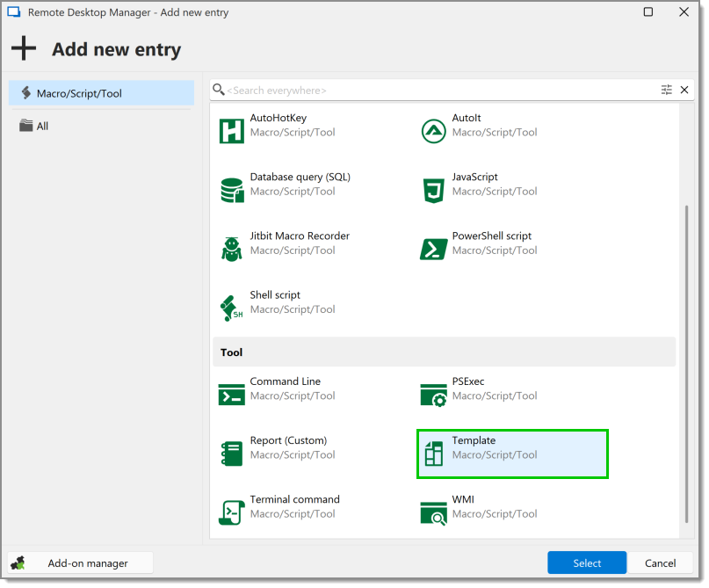
Task: Select Macro/Script/Tool category in sidebar
Action: coord(101,93)
